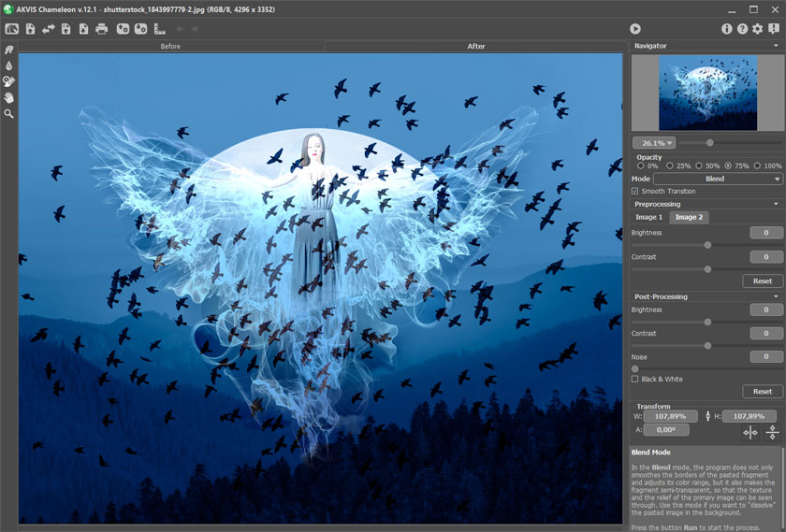Flip fragment horizontally icon
This screenshot has height=532, width=786.
[750, 432]
